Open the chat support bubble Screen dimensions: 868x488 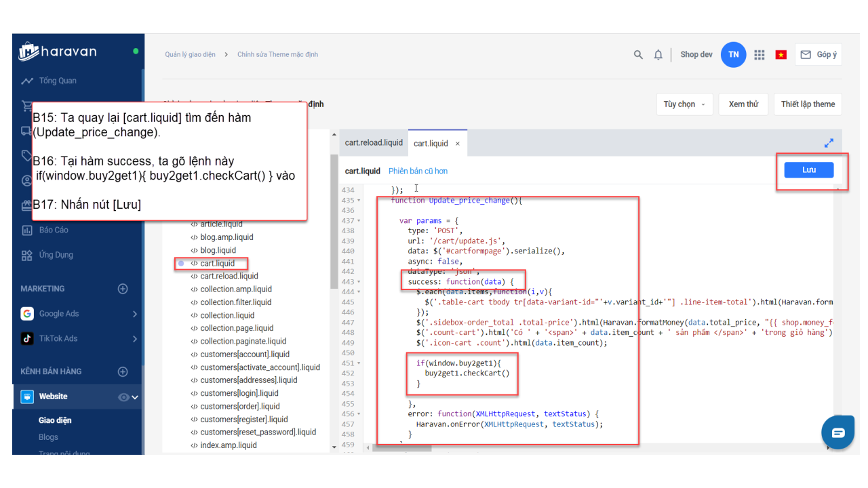838,433
